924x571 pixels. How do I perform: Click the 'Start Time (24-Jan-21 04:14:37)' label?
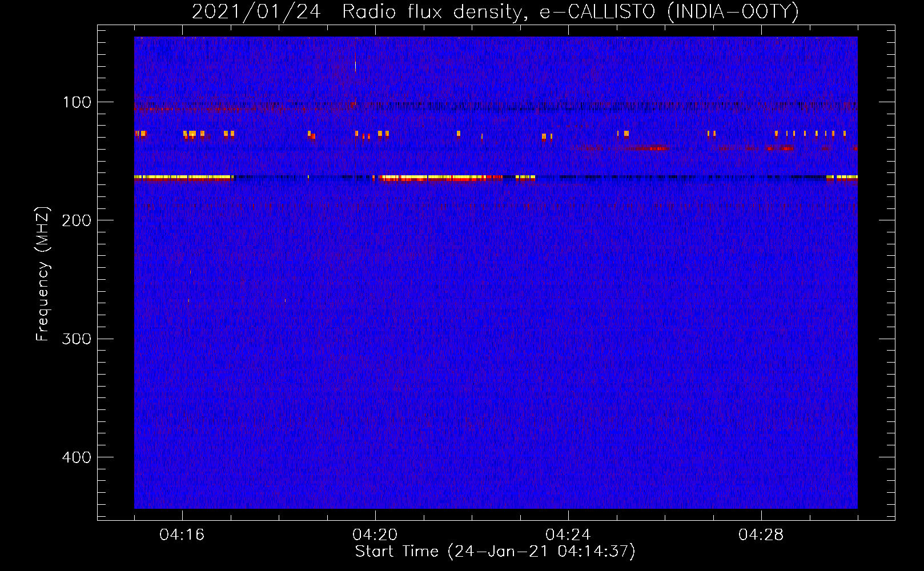[x=495, y=552]
